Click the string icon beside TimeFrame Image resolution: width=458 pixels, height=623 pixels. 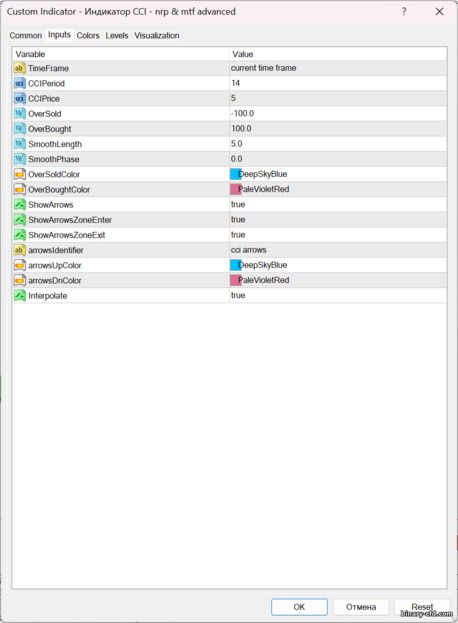coord(19,68)
